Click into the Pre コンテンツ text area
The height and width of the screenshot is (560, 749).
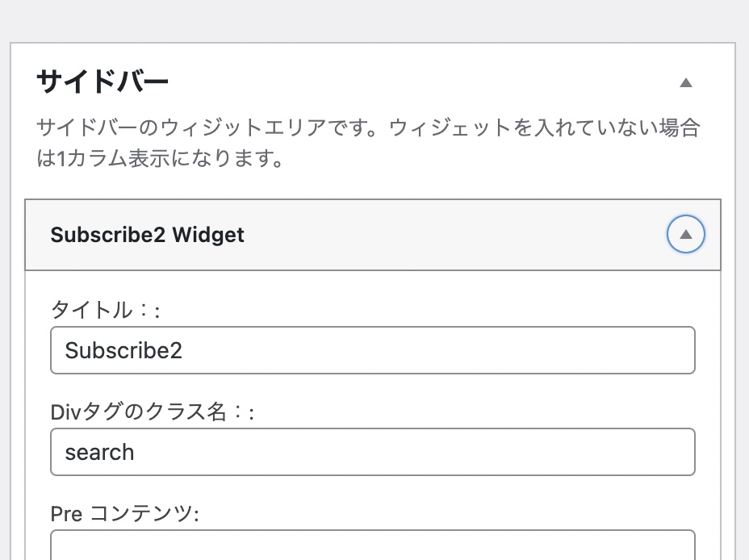click(x=372, y=546)
